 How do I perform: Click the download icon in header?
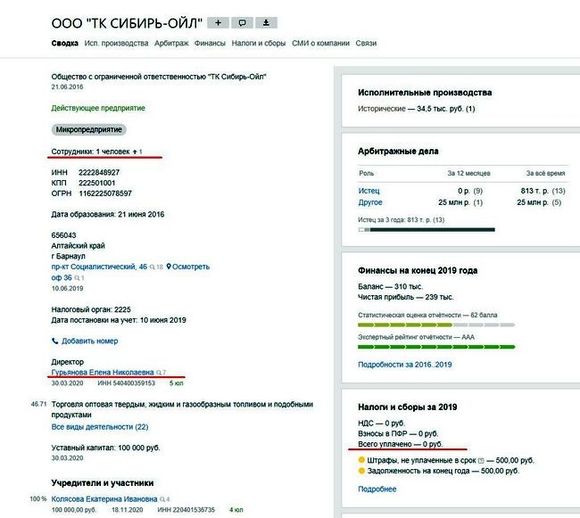pos(266,23)
